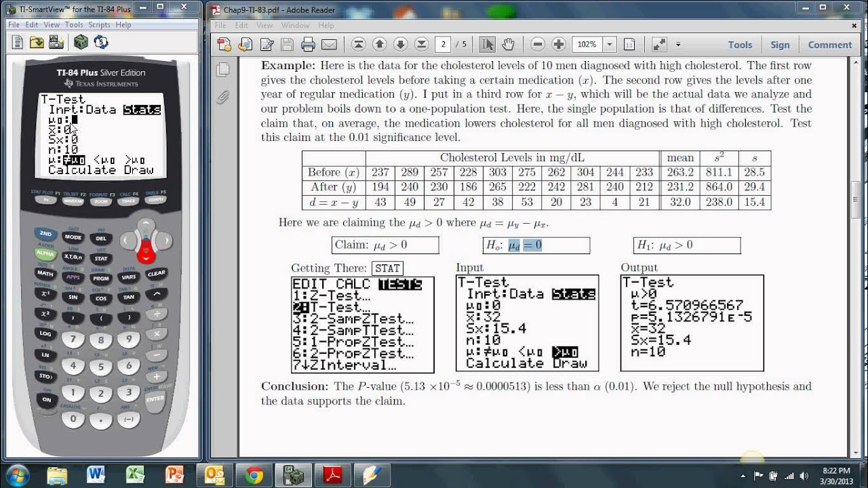Screen dimensions: 868x488
Task: Jump to the last page of the PDF
Action: 421,45
